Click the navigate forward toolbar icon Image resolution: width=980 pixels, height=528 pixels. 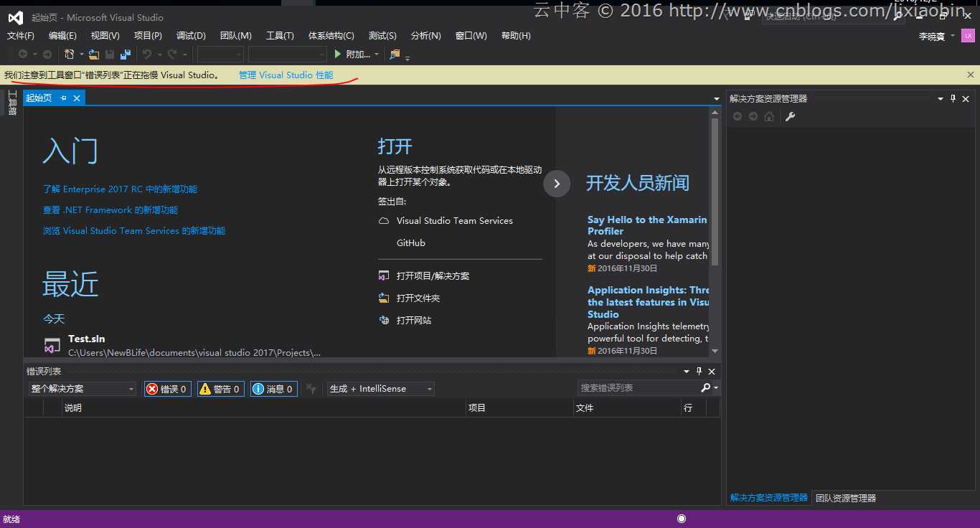pos(47,55)
